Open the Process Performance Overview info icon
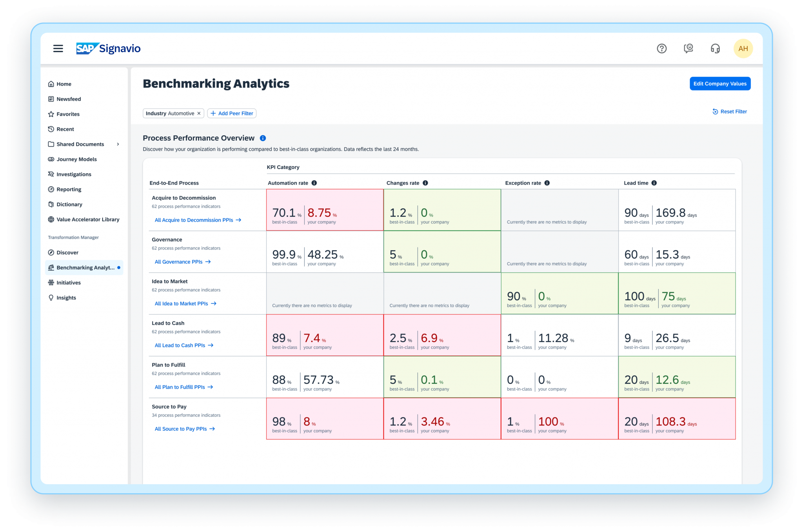 pyautogui.click(x=263, y=138)
